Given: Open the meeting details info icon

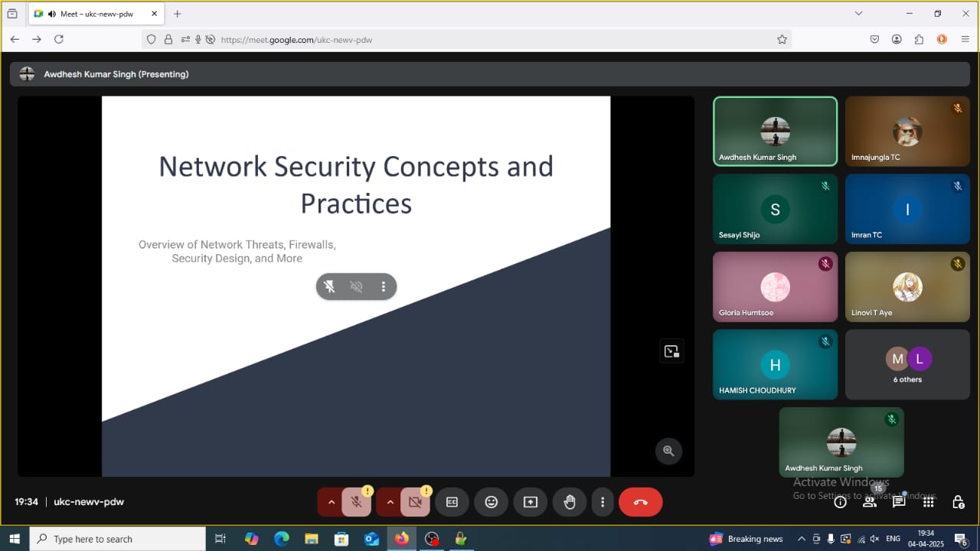Looking at the screenshot, I should [x=840, y=502].
